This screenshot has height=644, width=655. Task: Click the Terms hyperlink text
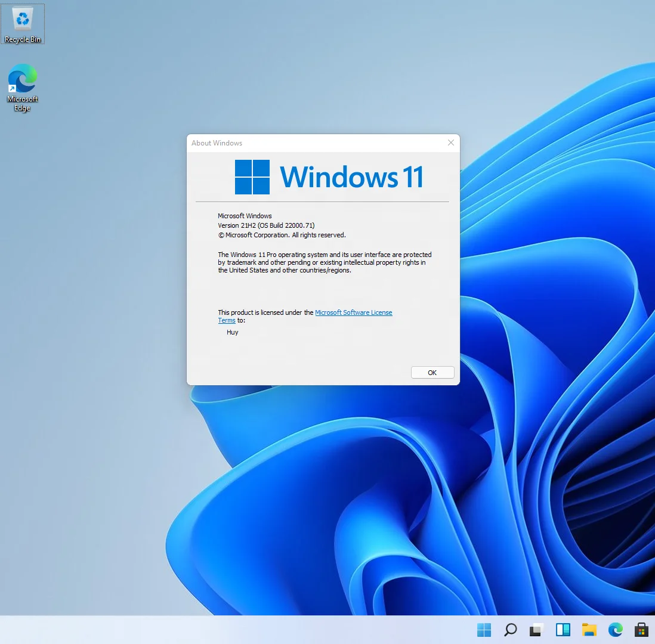point(227,320)
